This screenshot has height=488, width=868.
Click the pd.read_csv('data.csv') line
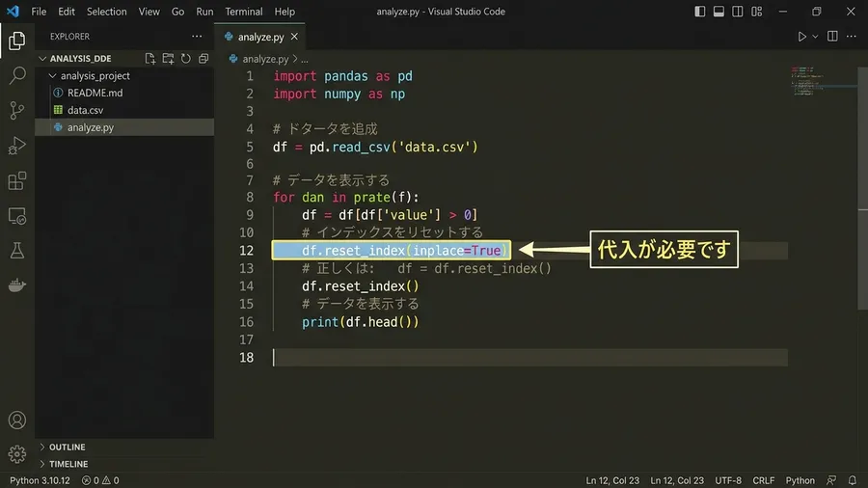point(375,148)
